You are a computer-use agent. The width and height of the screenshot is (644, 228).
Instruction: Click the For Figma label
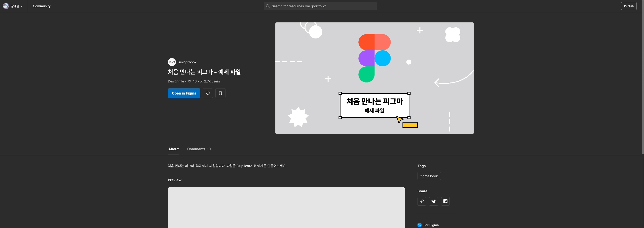pyautogui.click(x=431, y=225)
